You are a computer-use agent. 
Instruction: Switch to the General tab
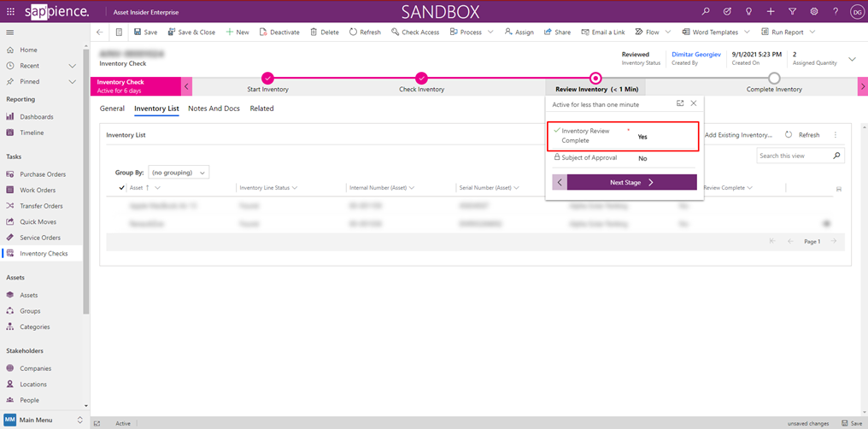click(112, 109)
